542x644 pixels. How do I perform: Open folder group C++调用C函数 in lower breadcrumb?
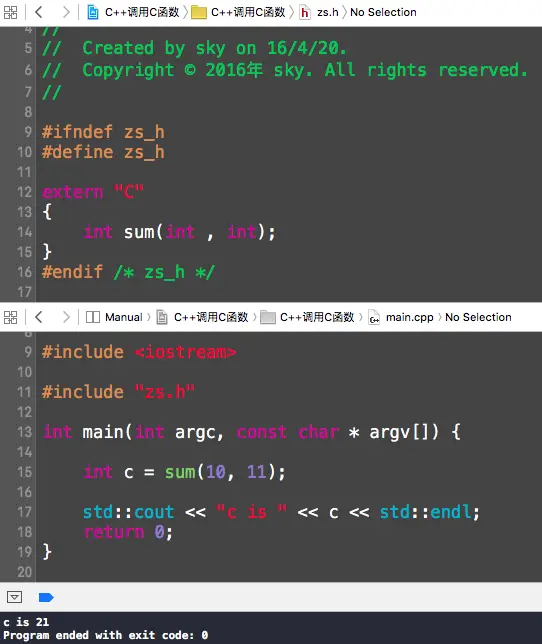[x=317, y=317]
